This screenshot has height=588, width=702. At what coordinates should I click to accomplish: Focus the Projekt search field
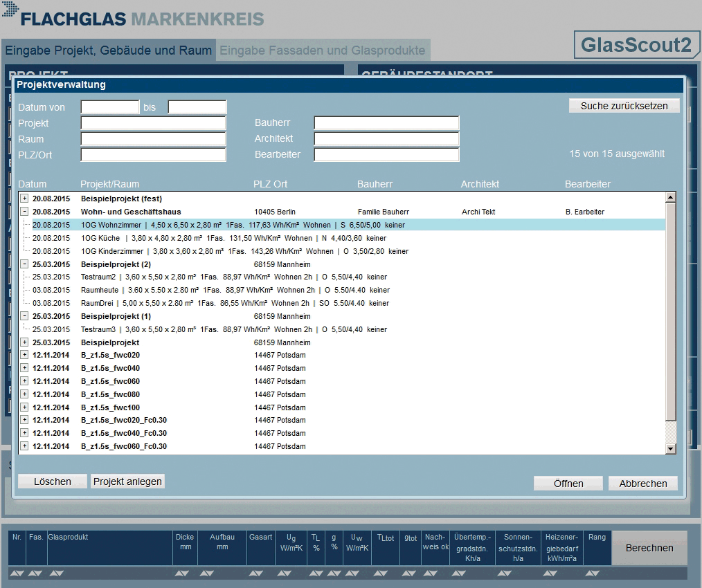154,122
